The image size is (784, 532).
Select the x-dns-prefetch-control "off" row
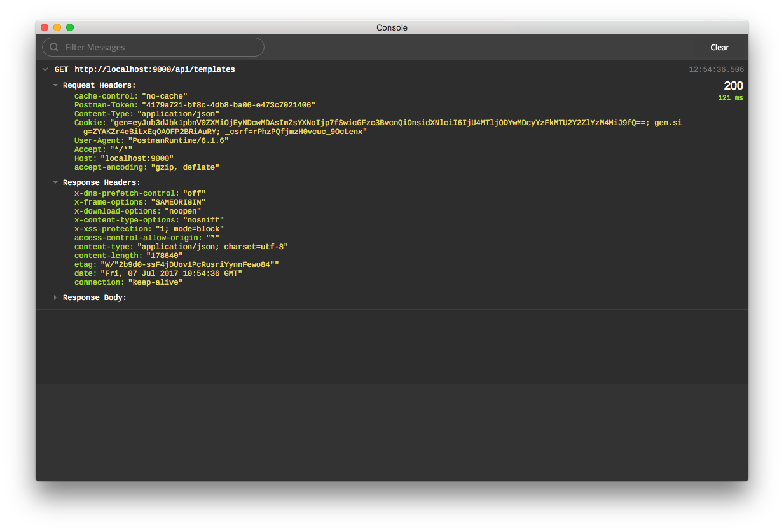pyautogui.click(x=140, y=193)
